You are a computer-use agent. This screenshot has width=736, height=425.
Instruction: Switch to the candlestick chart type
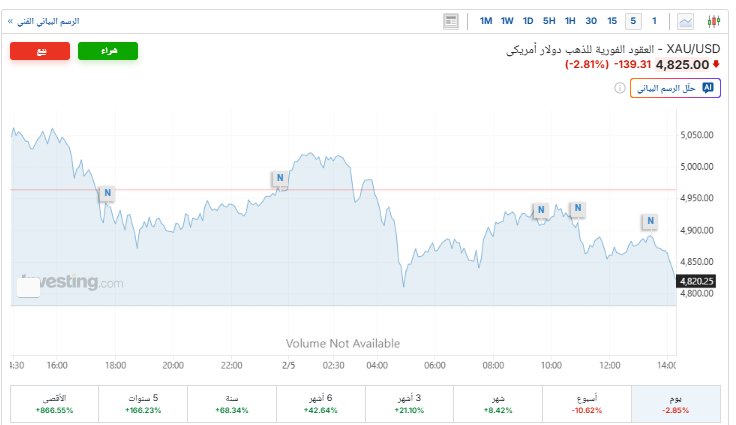pos(713,21)
